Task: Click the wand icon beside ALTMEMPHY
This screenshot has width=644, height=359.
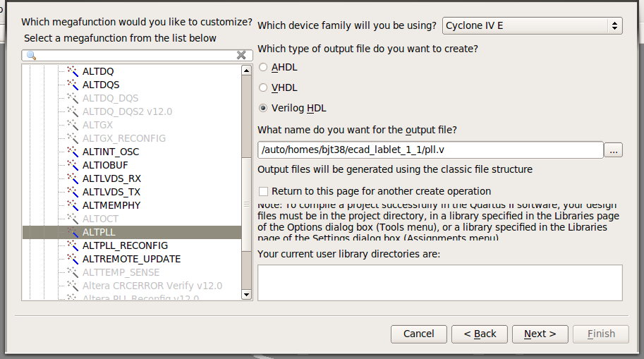Action: point(72,205)
